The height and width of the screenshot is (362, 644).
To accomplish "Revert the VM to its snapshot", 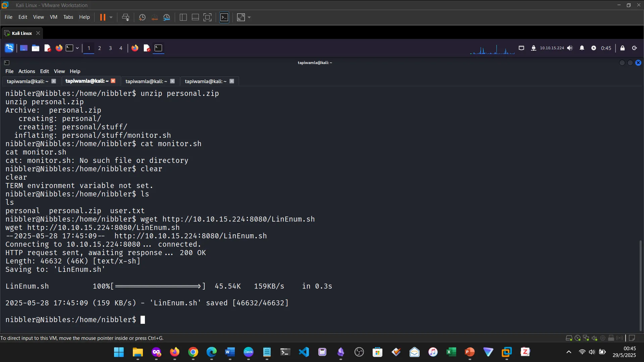I will point(154,17).
